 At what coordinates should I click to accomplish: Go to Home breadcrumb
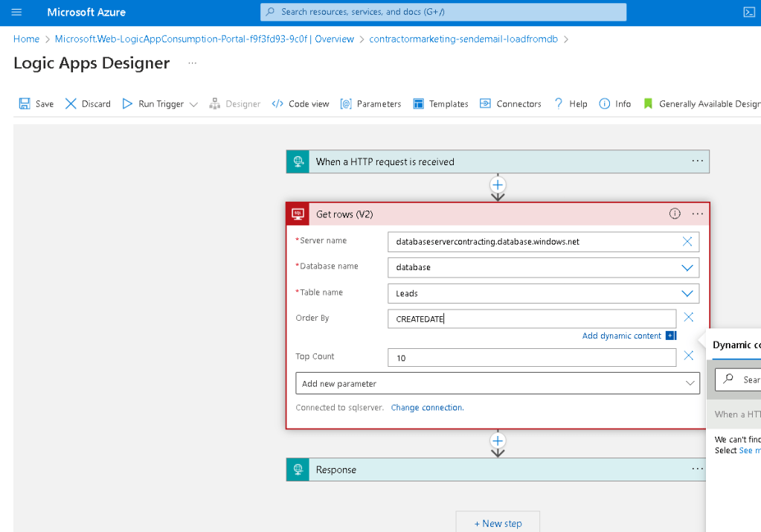click(x=26, y=39)
